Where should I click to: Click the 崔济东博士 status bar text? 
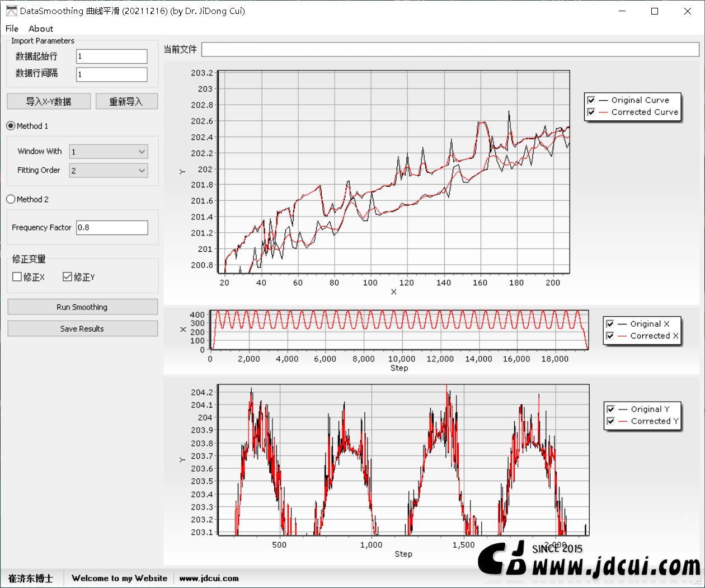tap(30, 578)
